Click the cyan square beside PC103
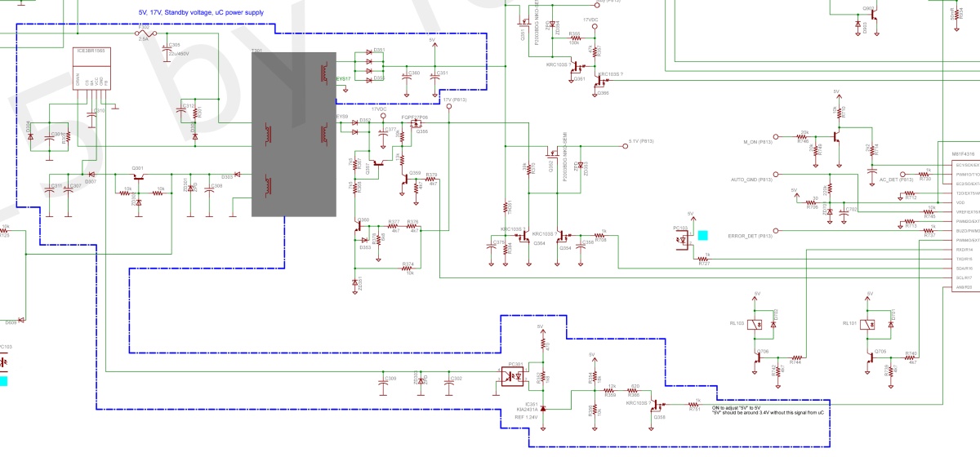 (x=703, y=235)
